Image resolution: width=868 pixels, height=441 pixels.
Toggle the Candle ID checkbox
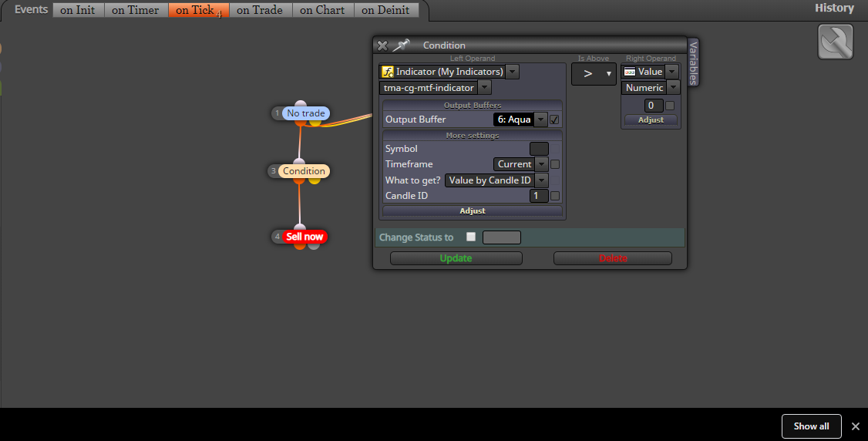click(x=555, y=196)
